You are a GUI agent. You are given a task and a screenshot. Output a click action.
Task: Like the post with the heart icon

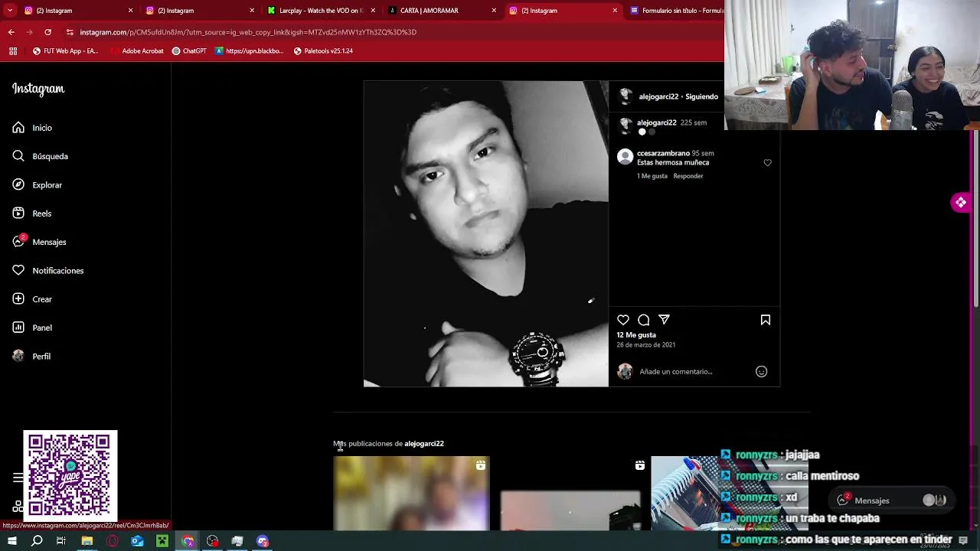[623, 320]
